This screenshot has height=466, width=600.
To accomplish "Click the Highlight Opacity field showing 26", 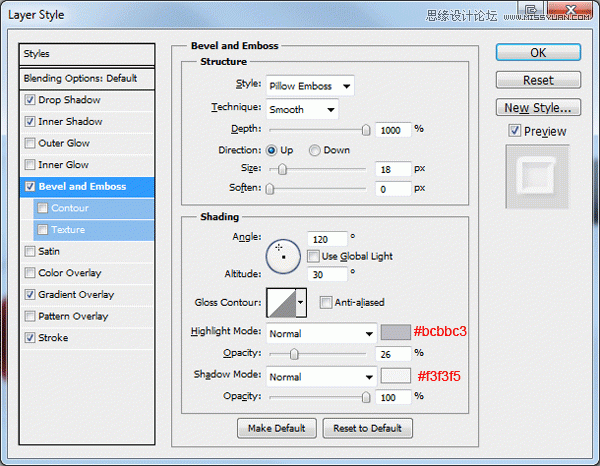I will [x=393, y=354].
